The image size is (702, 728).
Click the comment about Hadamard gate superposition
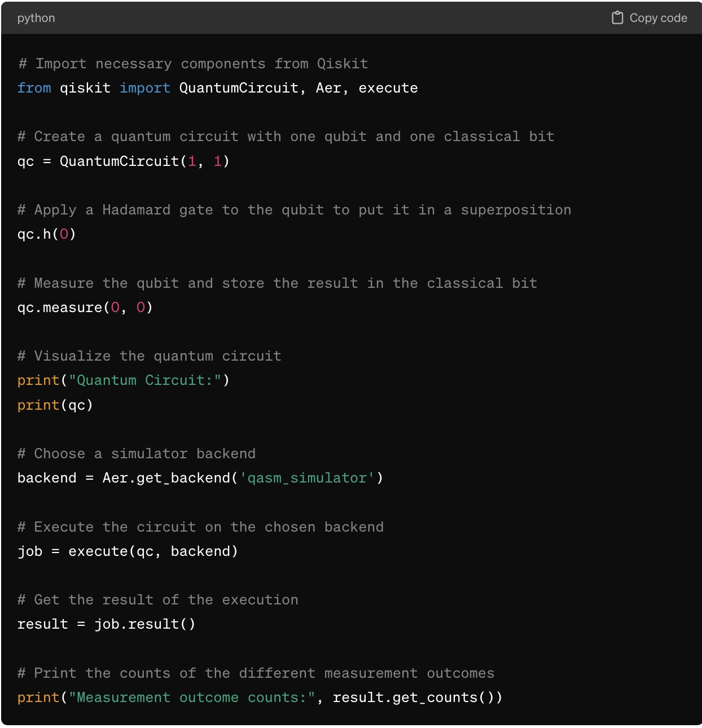[x=294, y=210]
